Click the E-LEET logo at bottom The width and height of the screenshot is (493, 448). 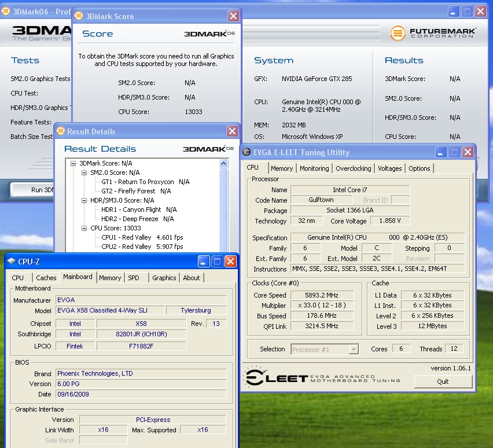click(323, 377)
